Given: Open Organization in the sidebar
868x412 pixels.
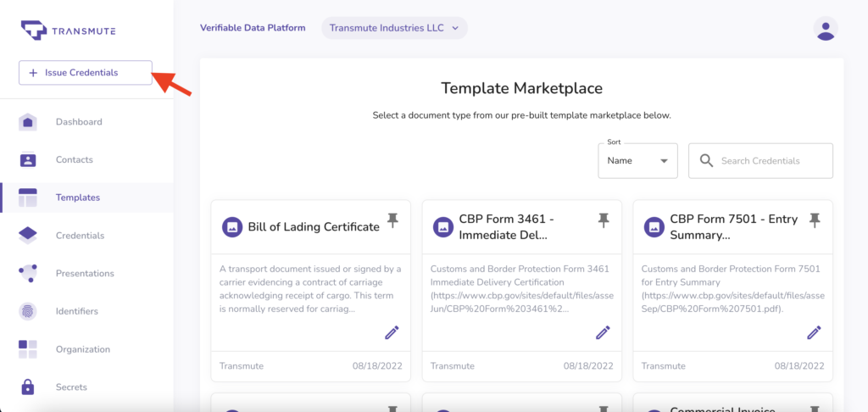Looking at the screenshot, I should [x=83, y=349].
